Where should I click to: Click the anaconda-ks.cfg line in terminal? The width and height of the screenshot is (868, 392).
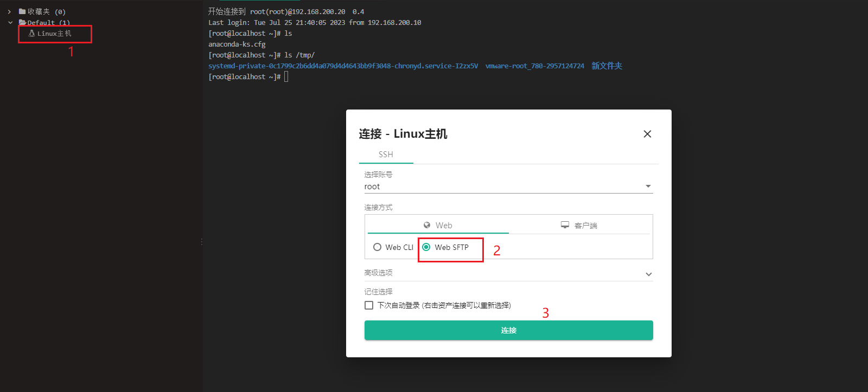(237, 44)
